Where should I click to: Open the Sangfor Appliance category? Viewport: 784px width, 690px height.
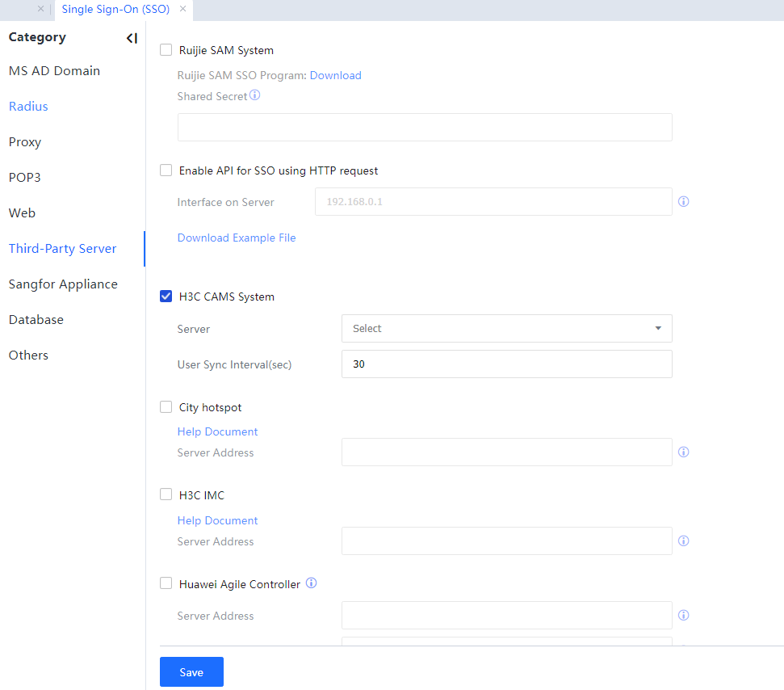pos(63,284)
